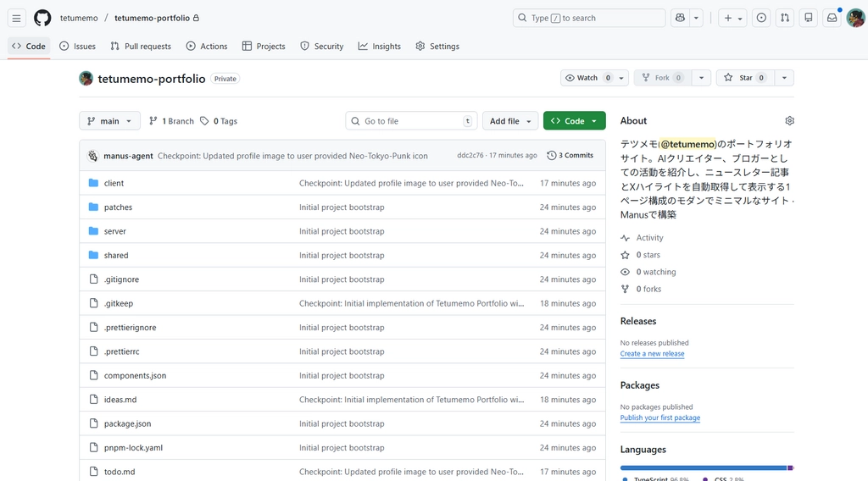Image resolution: width=868 pixels, height=481 pixels.
Task: Open the package.json file
Action: [127, 423]
